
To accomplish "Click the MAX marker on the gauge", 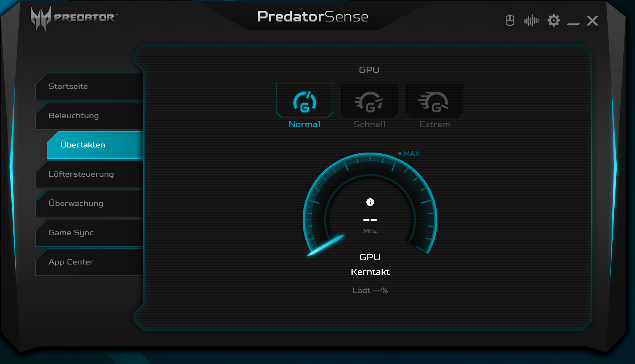I will click(409, 154).
